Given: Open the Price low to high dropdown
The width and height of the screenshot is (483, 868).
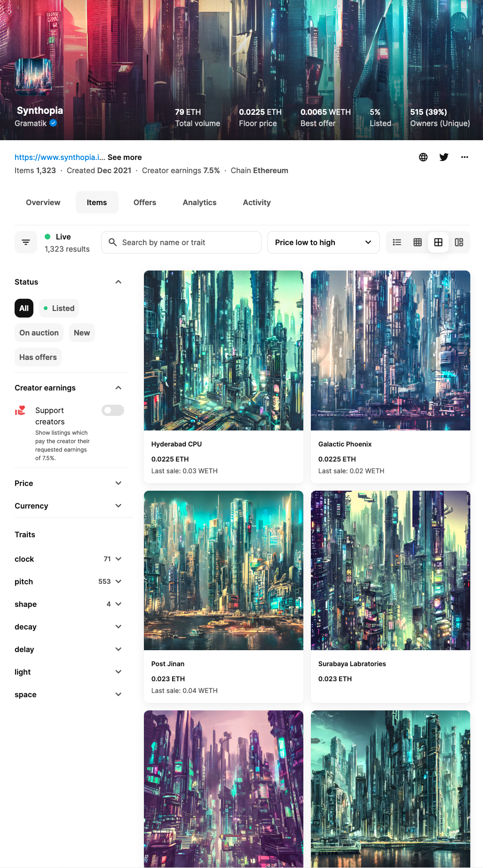Looking at the screenshot, I should click(x=324, y=242).
